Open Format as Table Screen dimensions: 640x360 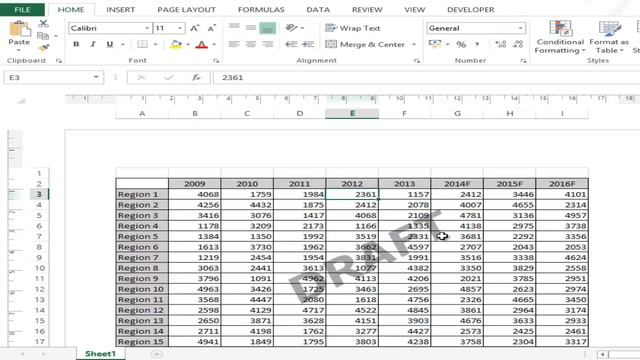coord(609,37)
